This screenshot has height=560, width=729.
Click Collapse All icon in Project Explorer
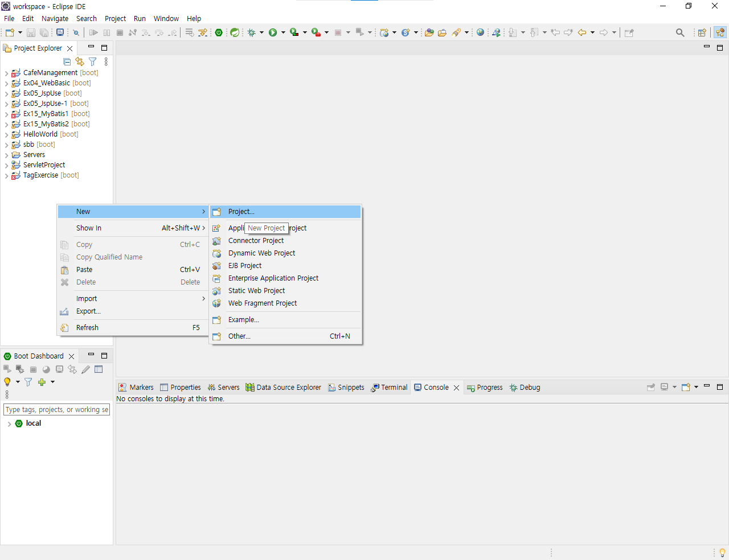coord(67,61)
